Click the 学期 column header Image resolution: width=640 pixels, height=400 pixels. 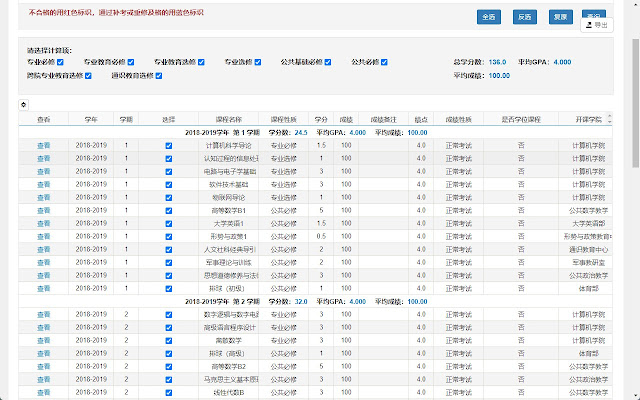tap(126, 120)
